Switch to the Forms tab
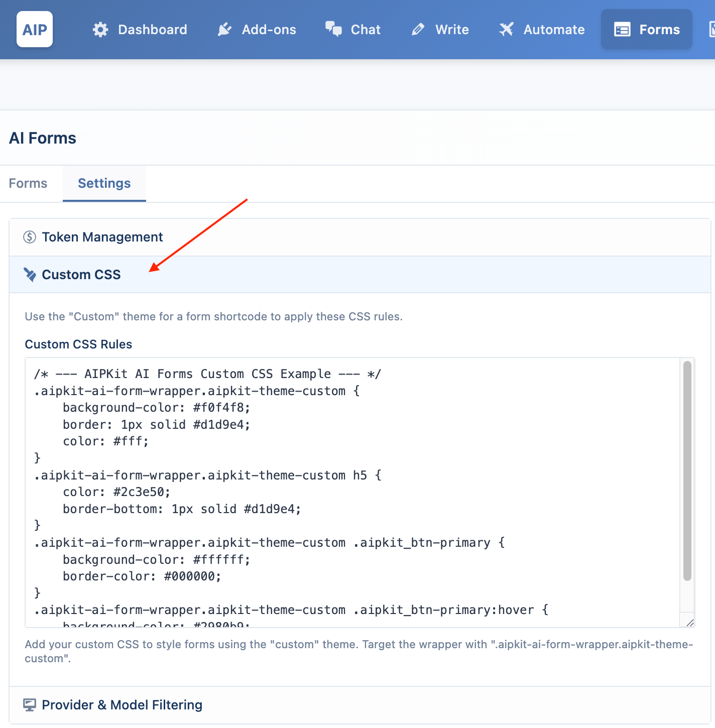The image size is (715, 728). pos(28,183)
